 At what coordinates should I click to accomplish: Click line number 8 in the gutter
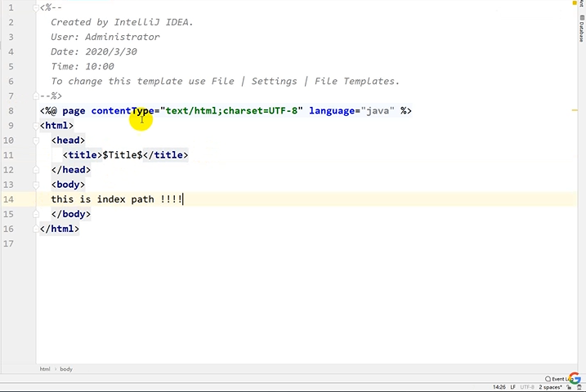[x=11, y=111]
